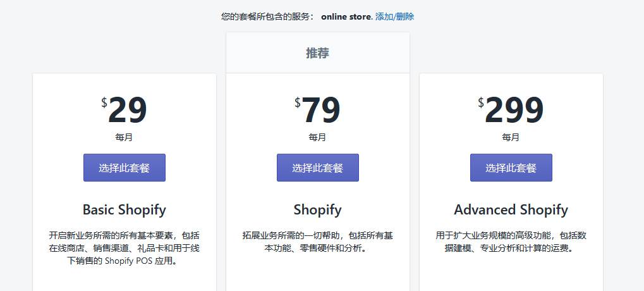Image resolution: width=644 pixels, height=291 pixels.
Task: Click the 您的套餐所包含的服务 label
Action: [x=268, y=17]
